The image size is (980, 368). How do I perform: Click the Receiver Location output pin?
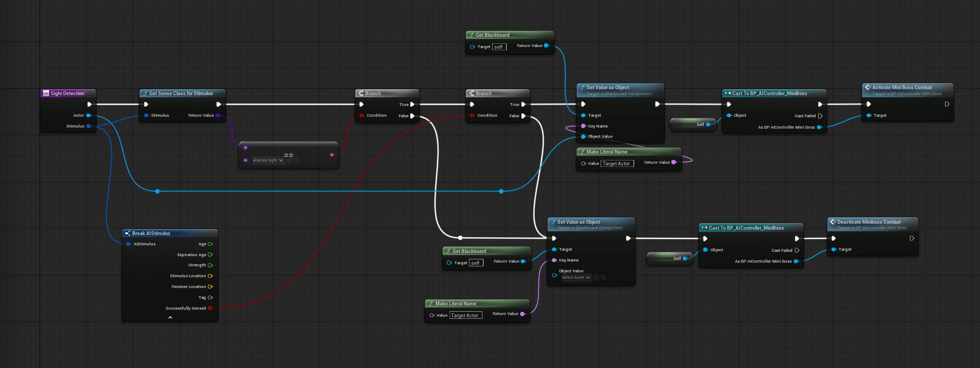click(x=210, y=286)
